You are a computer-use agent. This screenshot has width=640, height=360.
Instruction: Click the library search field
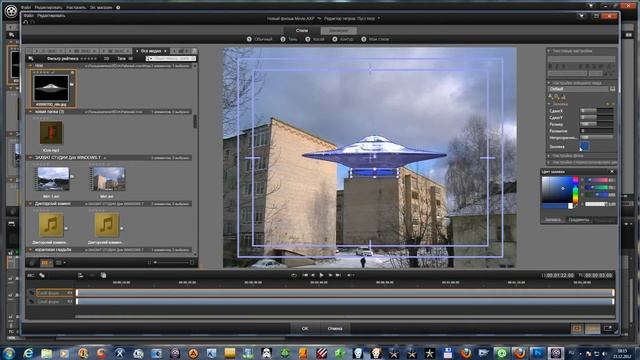pos(171,59)
